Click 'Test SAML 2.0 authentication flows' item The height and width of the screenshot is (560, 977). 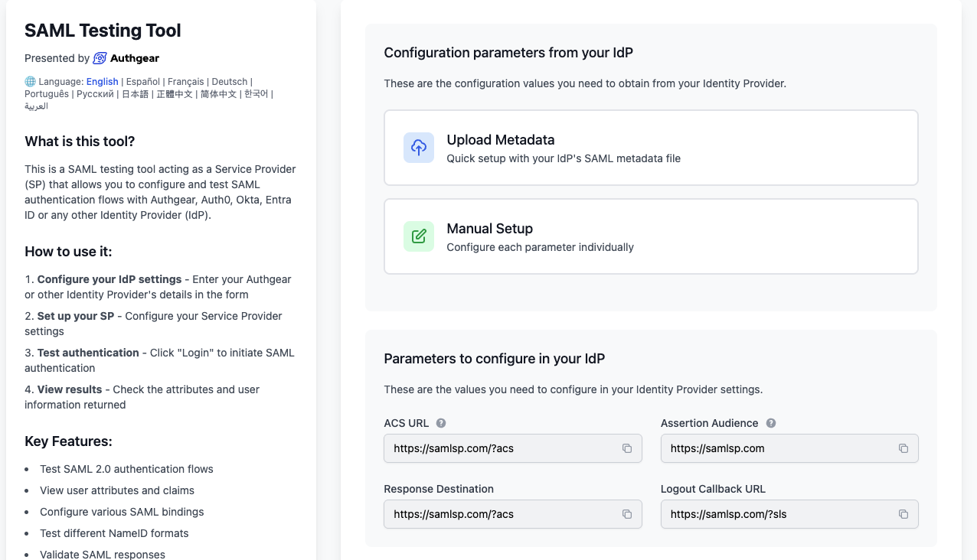[x=127, y=469]
